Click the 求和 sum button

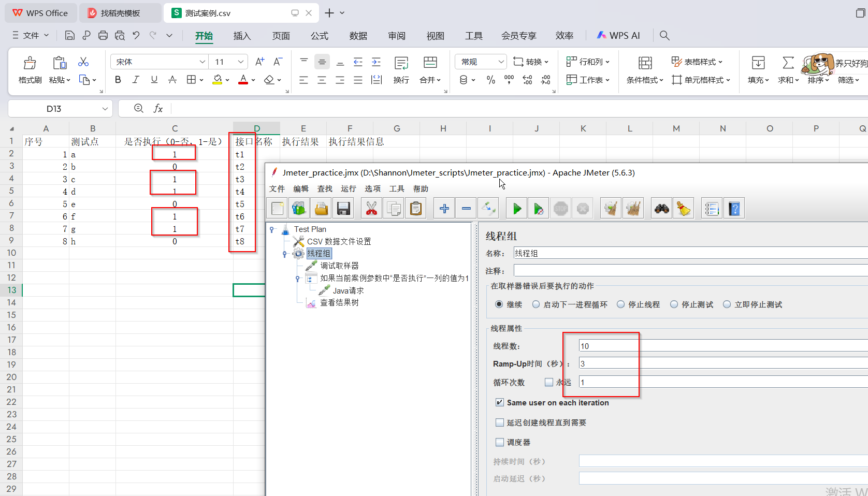coord(788,70)
